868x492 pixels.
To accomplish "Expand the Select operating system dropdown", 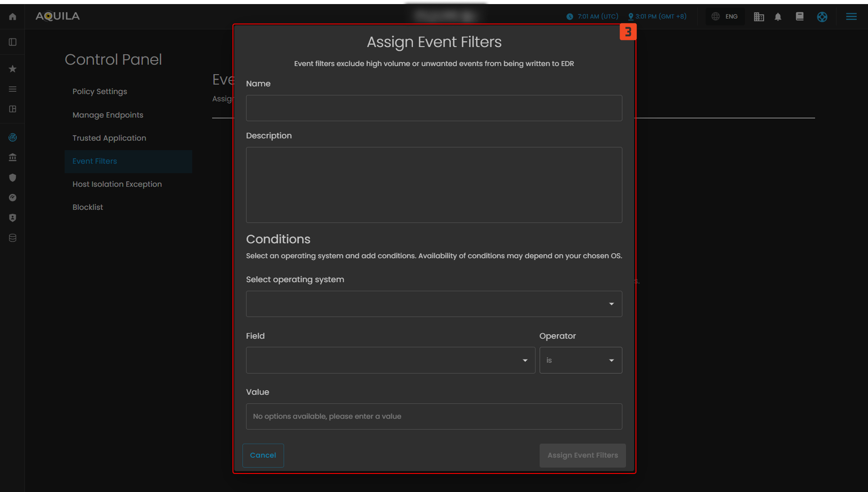I will point(434,304).
